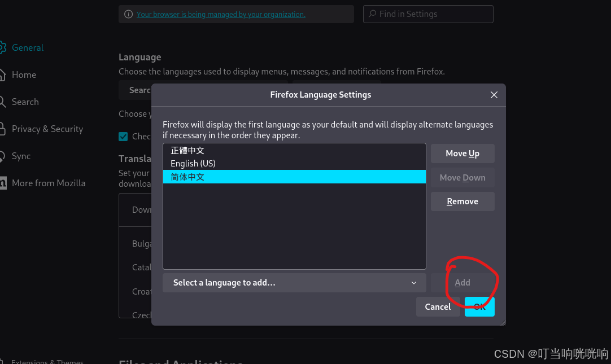Close the Firefox Language Settings dialog
This screenshot has height=364, width=611.
click(494, 95)
